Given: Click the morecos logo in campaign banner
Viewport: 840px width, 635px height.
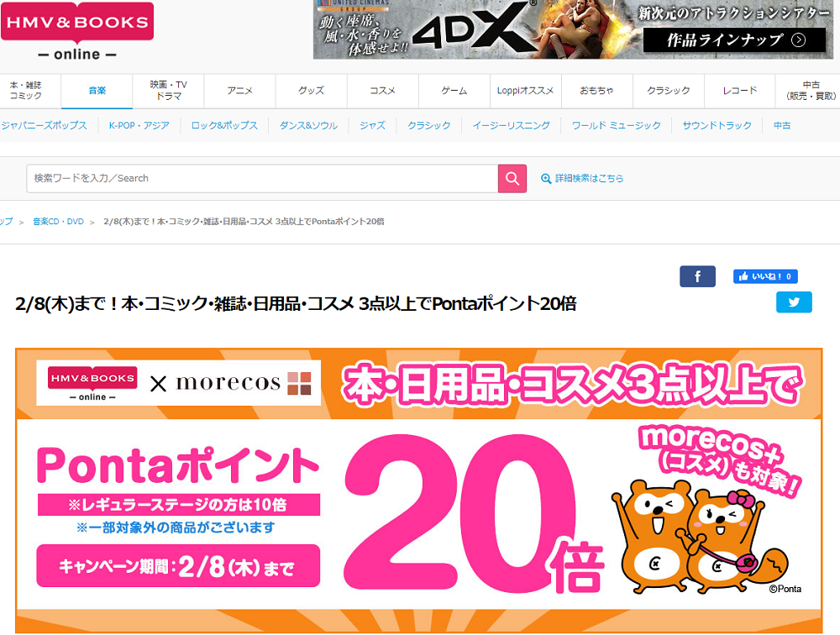Looking at the screenshot, I should pos(244,383).
